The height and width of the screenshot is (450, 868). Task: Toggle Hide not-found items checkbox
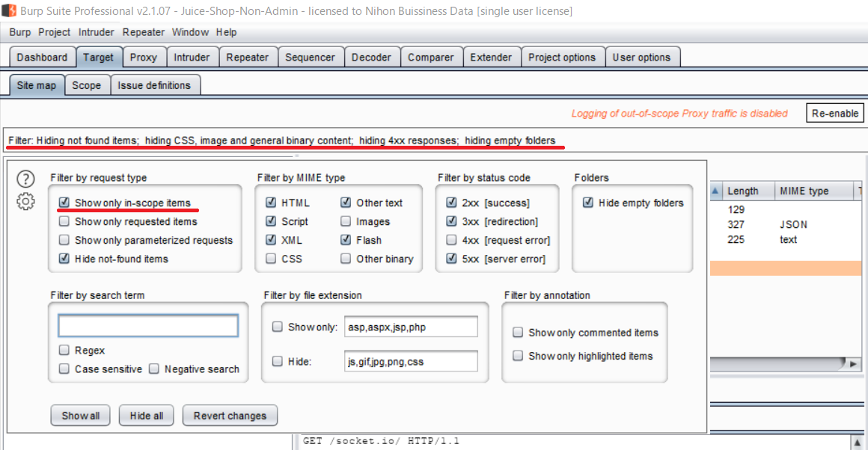coord(64,259)
